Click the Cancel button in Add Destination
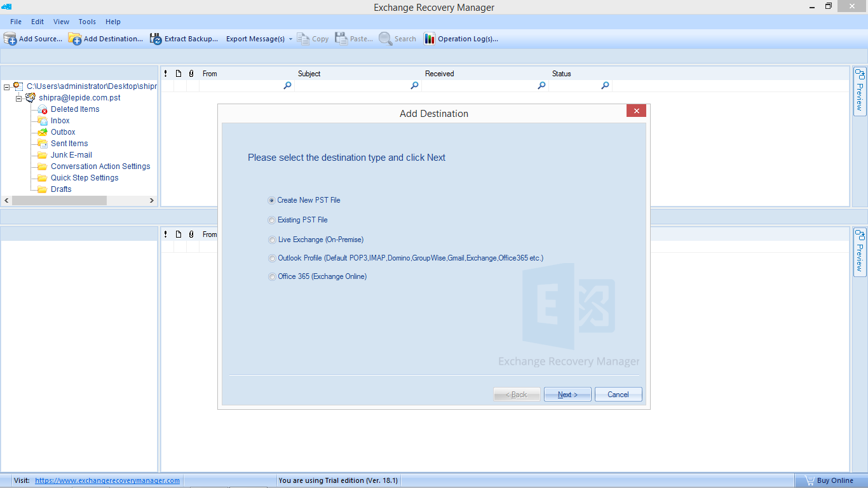 (618, 395)
